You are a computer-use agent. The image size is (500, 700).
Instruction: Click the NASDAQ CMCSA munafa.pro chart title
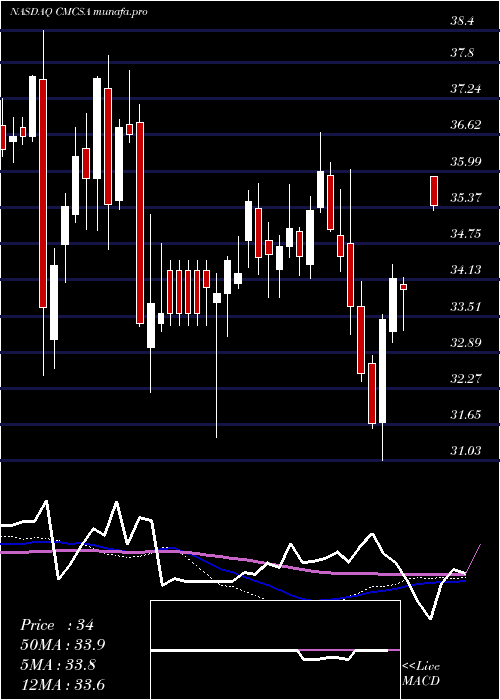pos(79,12)
